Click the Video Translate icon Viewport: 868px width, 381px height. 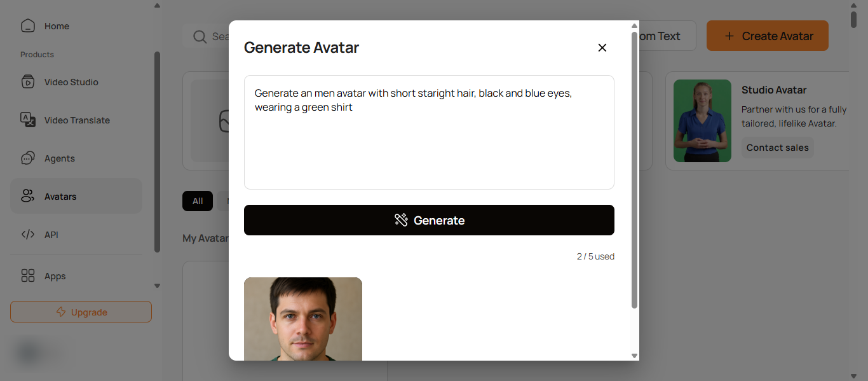click(x=28, y=120)
